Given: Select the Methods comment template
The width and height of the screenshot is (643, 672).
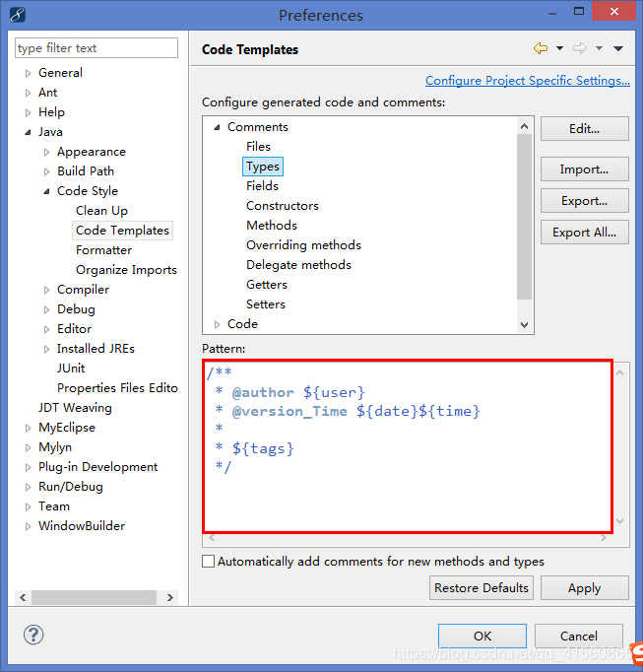Looking at the screenshot, I should pos(272,226).
